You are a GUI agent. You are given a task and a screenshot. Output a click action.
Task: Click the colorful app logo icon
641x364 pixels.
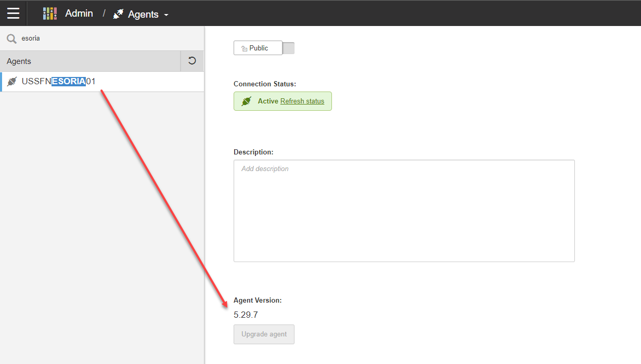click(x=50, y=14)
